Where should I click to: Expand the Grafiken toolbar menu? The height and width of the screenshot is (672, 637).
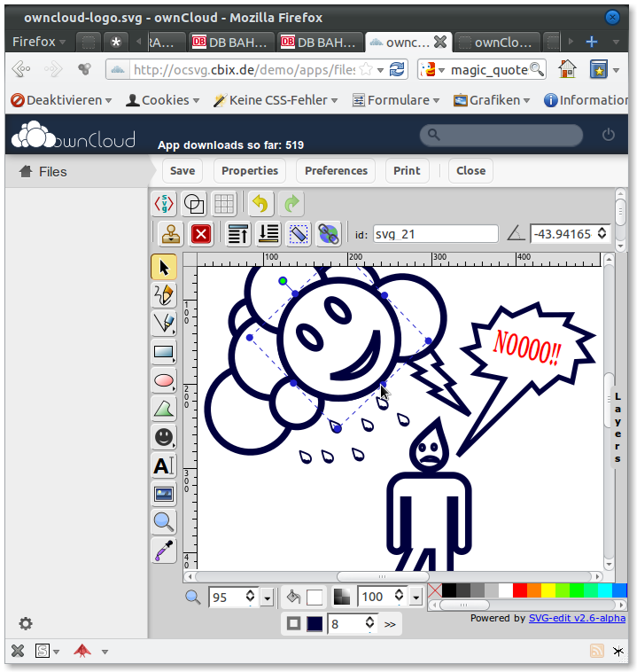[492, 100]
